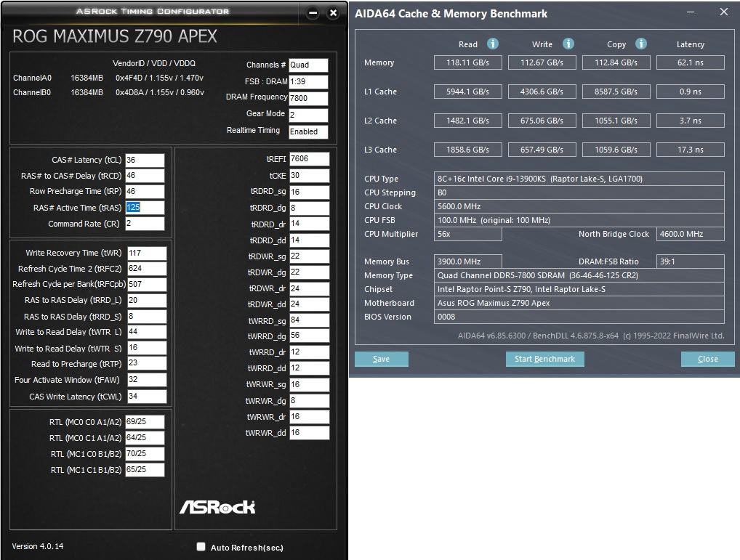The height and width of the screenshot is (560, 740).
Task: Click the tRDWR_sg value field
Action: pos(309,256)
